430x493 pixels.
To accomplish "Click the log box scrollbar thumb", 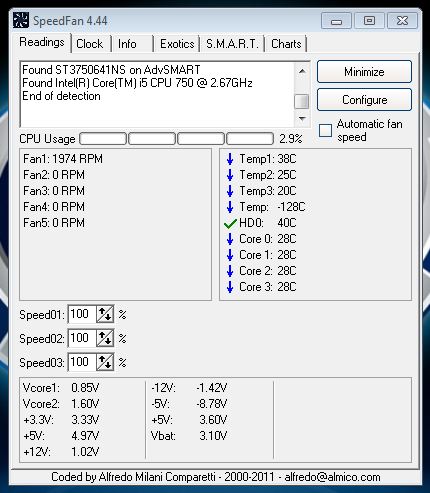I will [302, 101].
